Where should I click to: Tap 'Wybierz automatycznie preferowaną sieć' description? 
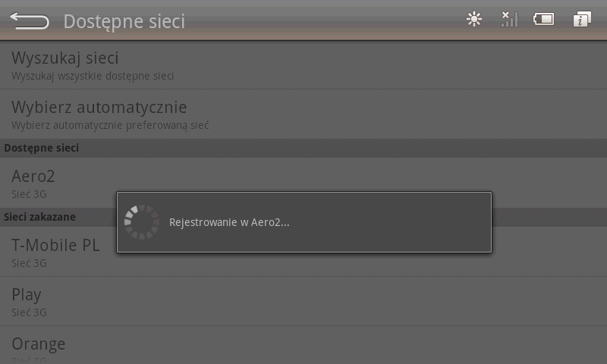coord(110,125)
